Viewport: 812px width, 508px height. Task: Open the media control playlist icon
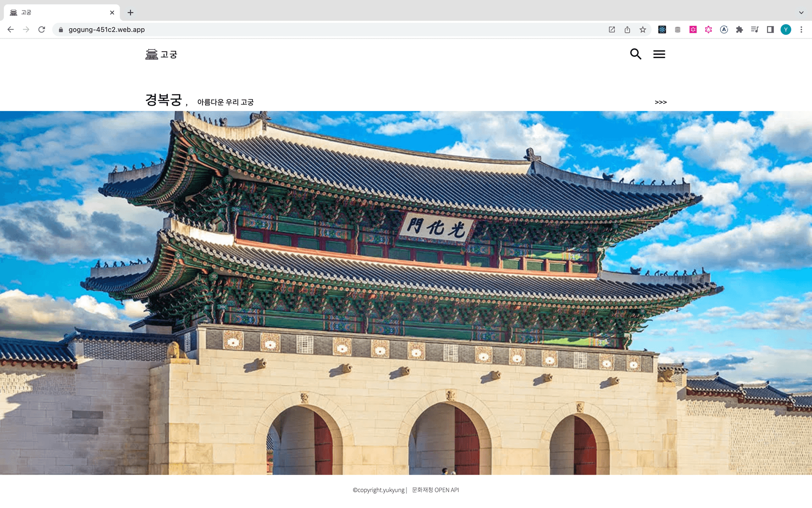[754, 30]
